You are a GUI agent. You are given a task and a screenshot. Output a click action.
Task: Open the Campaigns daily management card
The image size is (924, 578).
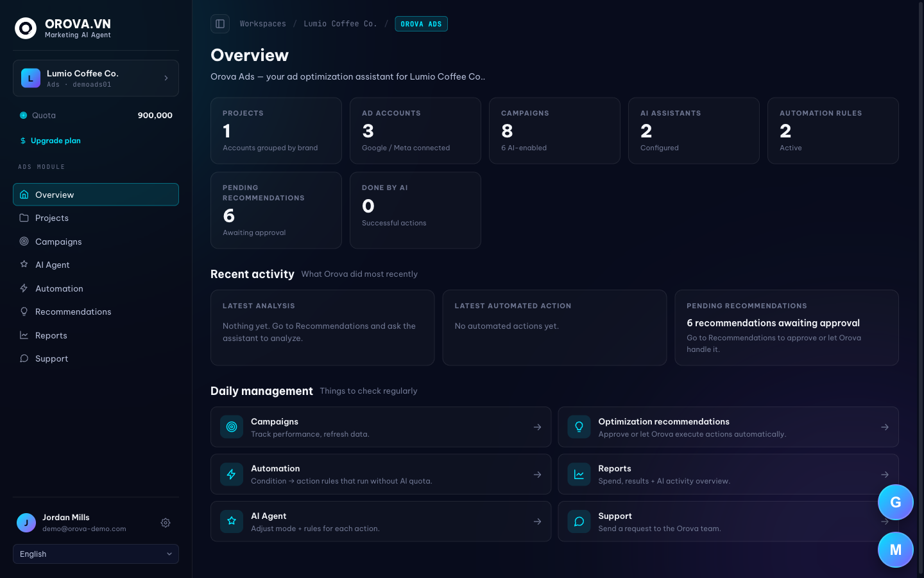[x=381, y=427]
